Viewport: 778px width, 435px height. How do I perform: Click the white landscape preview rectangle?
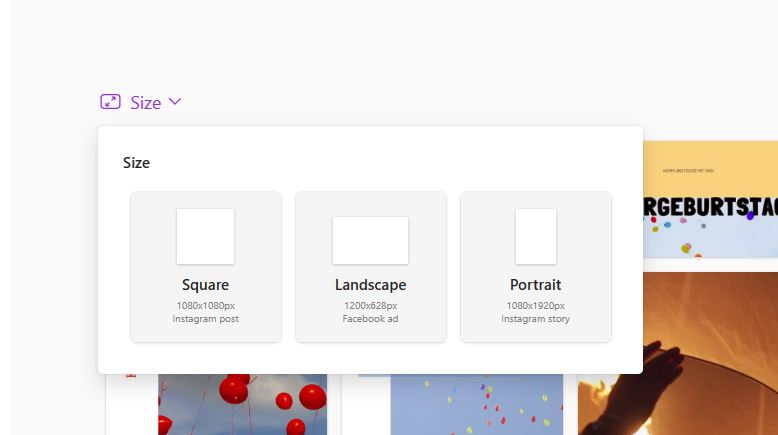click(x=370, y=240)
